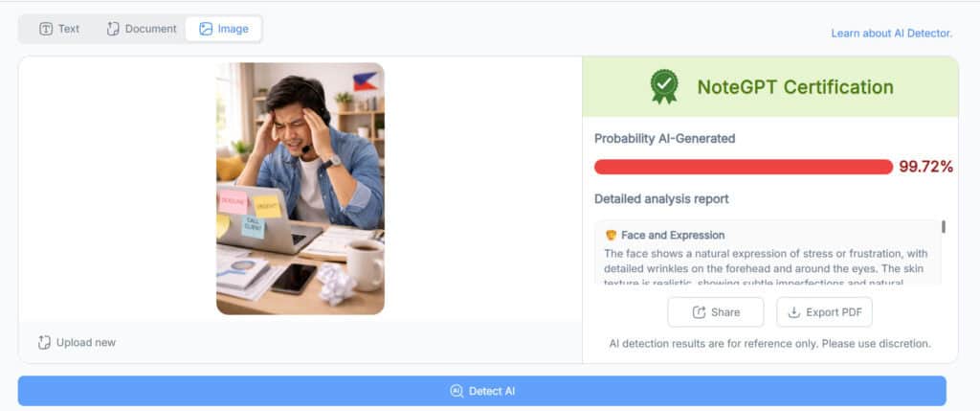This screenshot has height=411, width=980.
Task: Click the green certification badge icon
Action: (664, 86)
